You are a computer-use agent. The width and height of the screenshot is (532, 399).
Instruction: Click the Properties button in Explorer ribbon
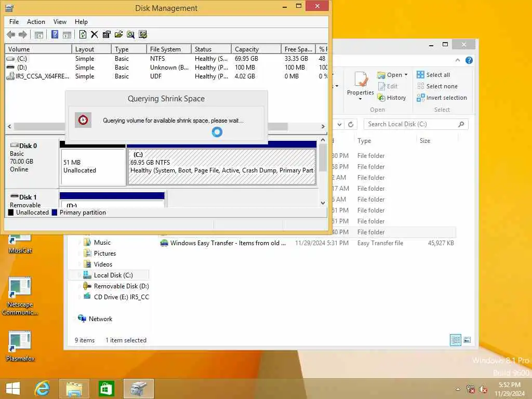pyautogui.click(x=361, y=86)
